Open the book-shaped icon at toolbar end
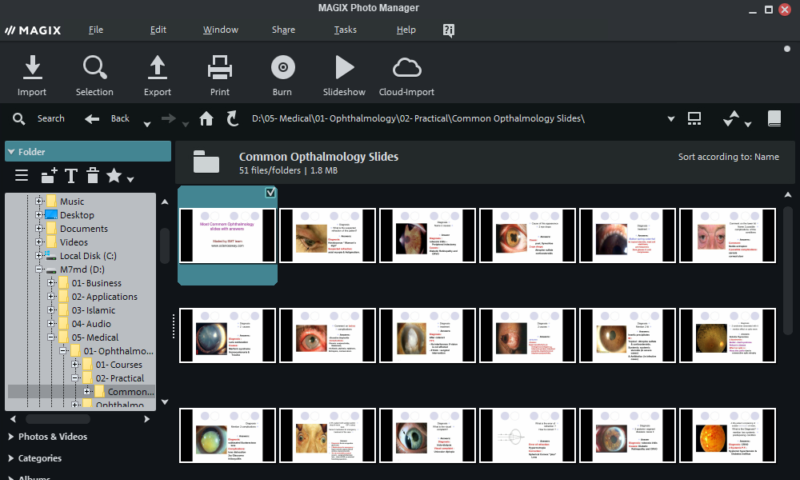Screen dimensions: 800x480 (774, 118)
